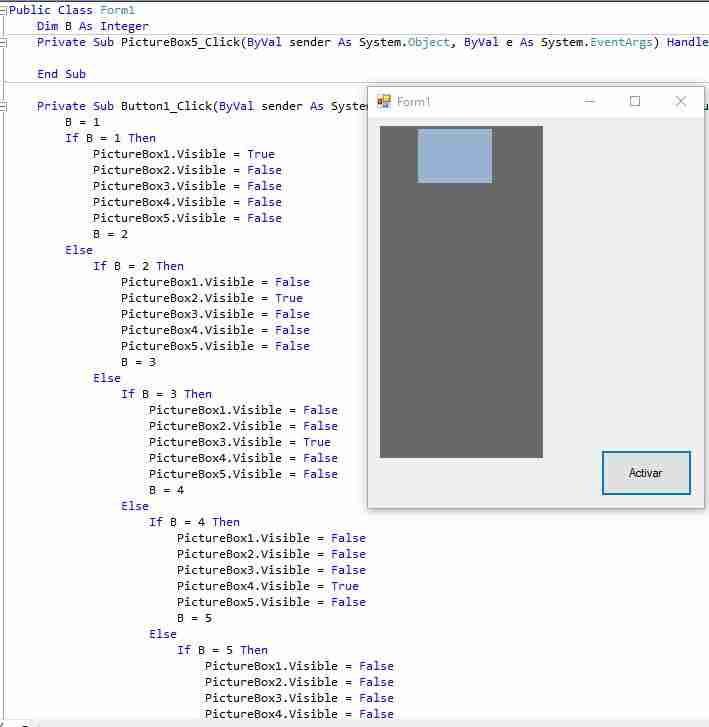The height and width of the screenshot is (727, 709).
Task: Click "PictureBox3.Visible = True" line
Action: [x=240, y=442]
